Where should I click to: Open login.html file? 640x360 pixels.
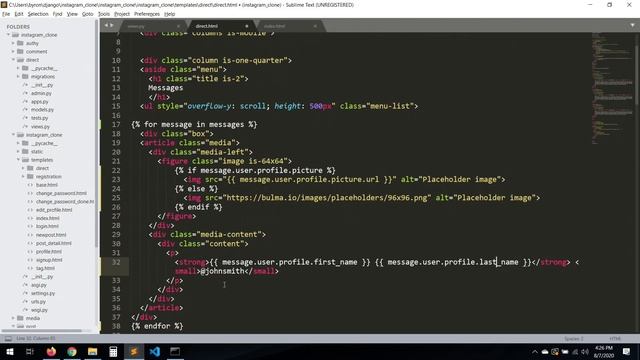(x=47, y=226)
